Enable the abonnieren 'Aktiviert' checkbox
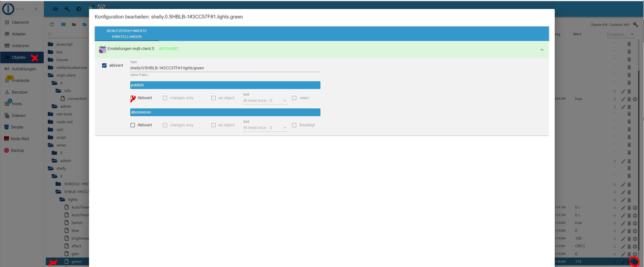Viewport: 644px width, 267px height. [133, 125]
